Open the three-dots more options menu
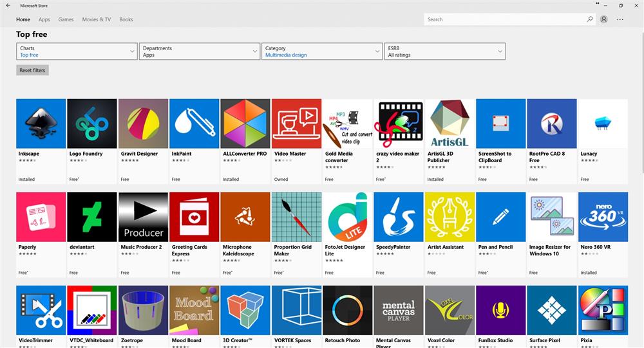Image resolution: width=644 pixels, height=348 pixels. coord(620,19)
